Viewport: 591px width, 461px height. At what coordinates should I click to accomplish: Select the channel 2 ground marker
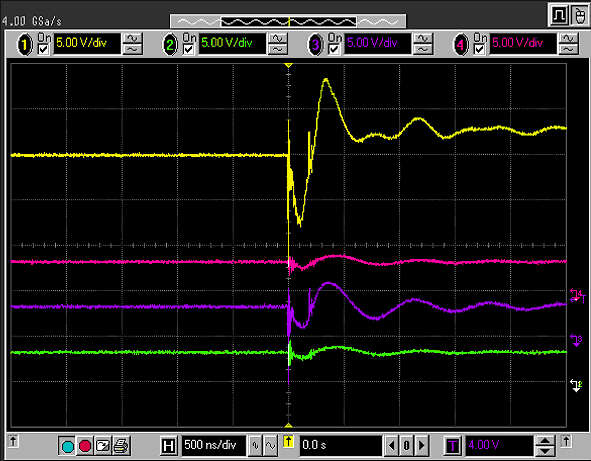point(576,386)
